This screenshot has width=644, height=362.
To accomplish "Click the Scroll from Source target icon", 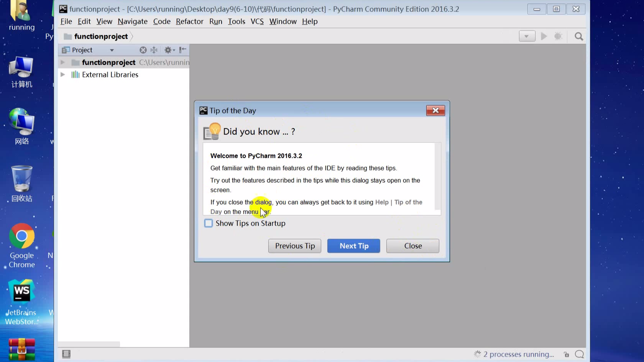I will pos(143,50).
